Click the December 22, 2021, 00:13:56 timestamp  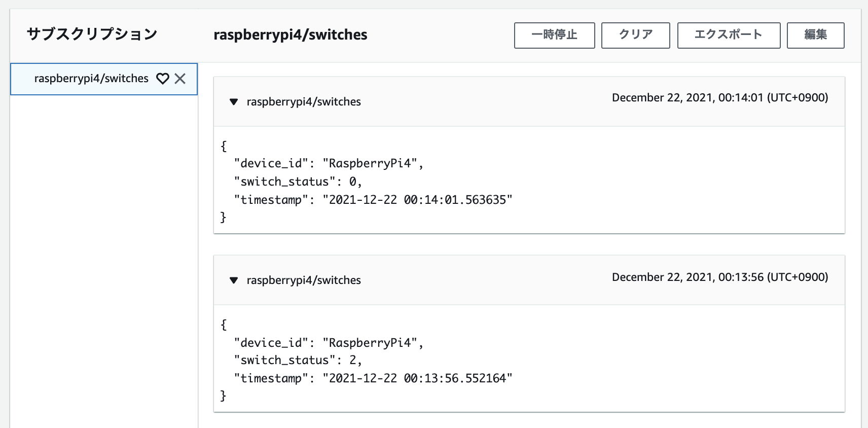[720, 277]
